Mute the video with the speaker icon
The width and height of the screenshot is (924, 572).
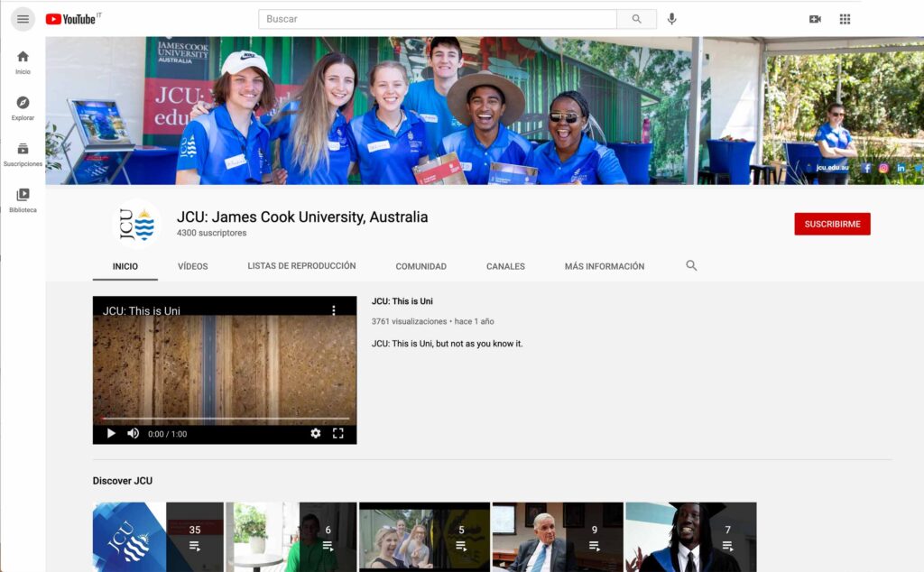[x=134, y=434]
